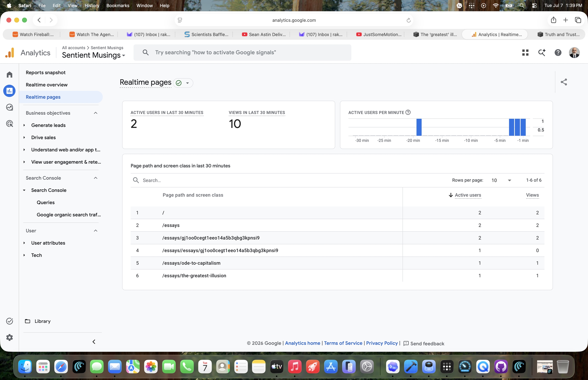
Task: Open the Sentient Musings property selector
Action: point(94,55)
